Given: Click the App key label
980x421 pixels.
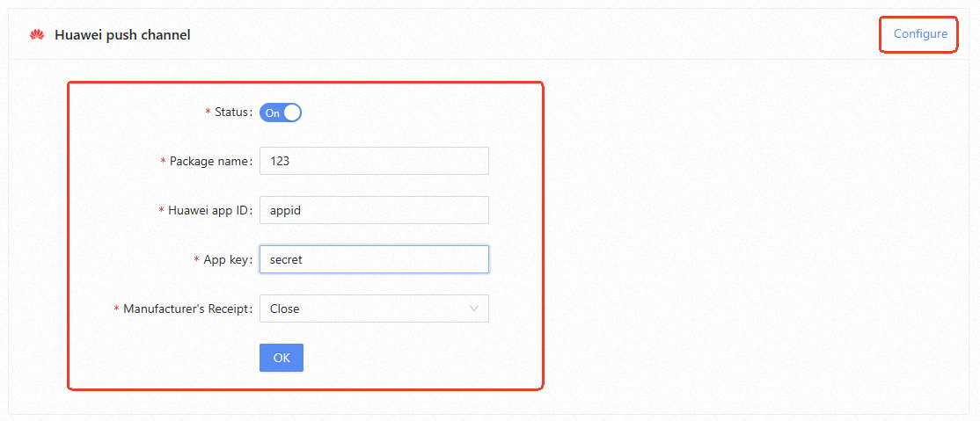Looking at the screenshot, I should (x=226, y=260).
